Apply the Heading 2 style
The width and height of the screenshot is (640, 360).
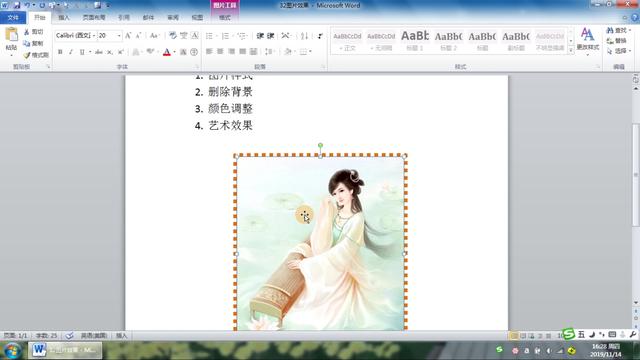click(448, 41)
